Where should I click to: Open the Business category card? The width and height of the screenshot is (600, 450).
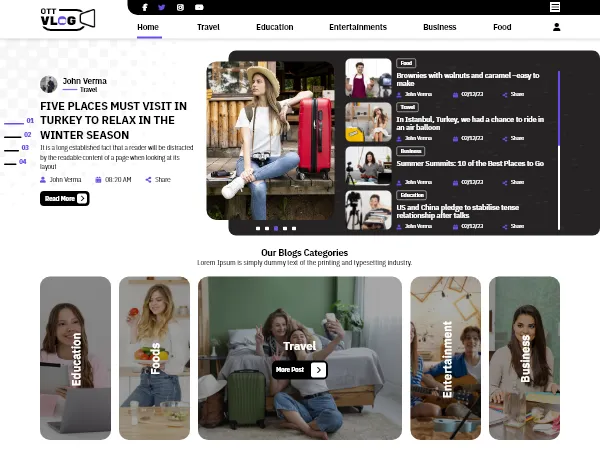click(x=524, y=358)
